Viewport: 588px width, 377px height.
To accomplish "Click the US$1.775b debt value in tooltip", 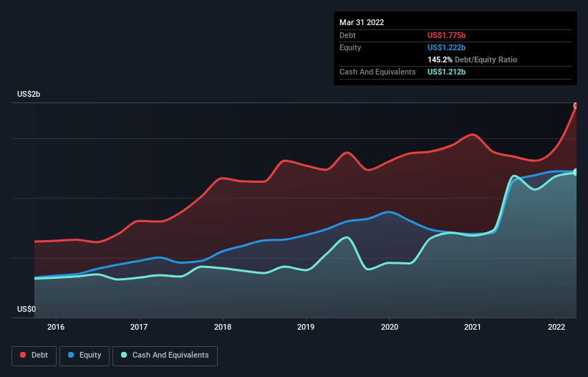I will (446, 35).
